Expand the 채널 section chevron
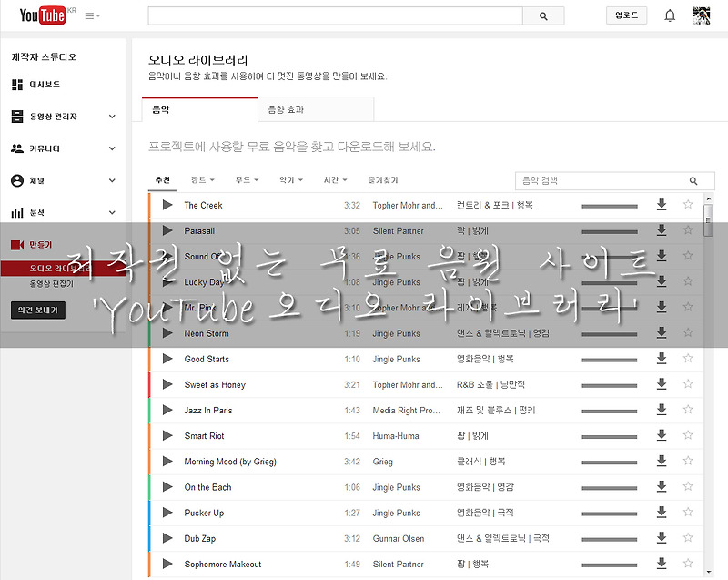This screenshot has width=728, height=580. 112,180
